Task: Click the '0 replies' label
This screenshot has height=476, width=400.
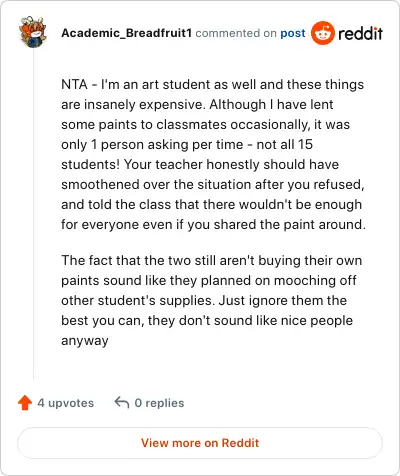Action: pyautogui.click(x=159, y=403)
